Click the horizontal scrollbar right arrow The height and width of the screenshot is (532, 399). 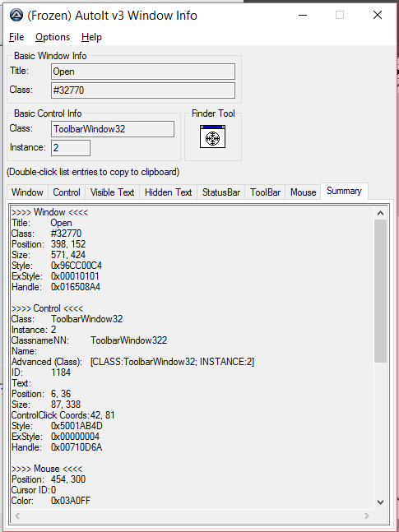pyautogui.click(x=367, y=516)
